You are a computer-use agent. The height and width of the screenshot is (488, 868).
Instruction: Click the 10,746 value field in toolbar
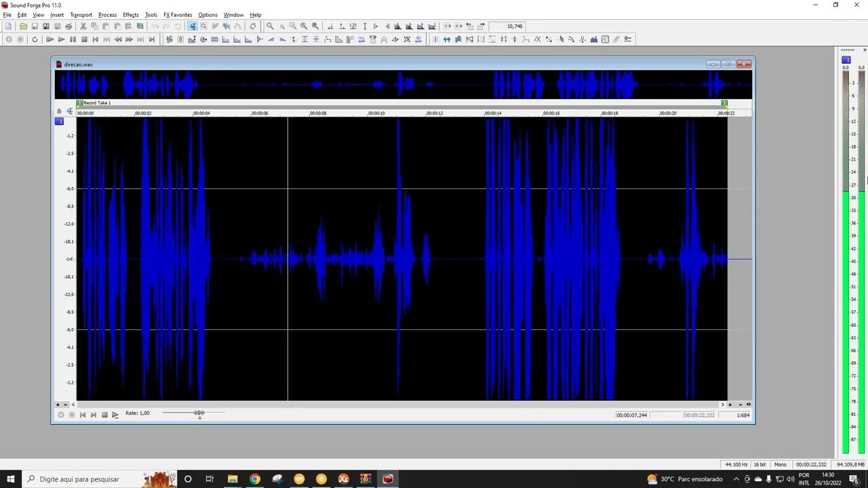point(507,26)
